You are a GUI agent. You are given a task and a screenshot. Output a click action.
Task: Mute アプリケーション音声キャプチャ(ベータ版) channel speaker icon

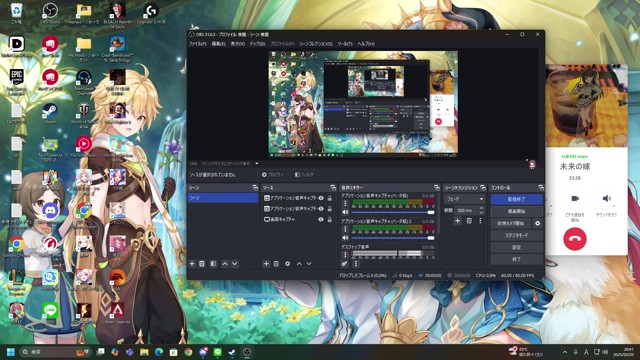pos(345,212)
